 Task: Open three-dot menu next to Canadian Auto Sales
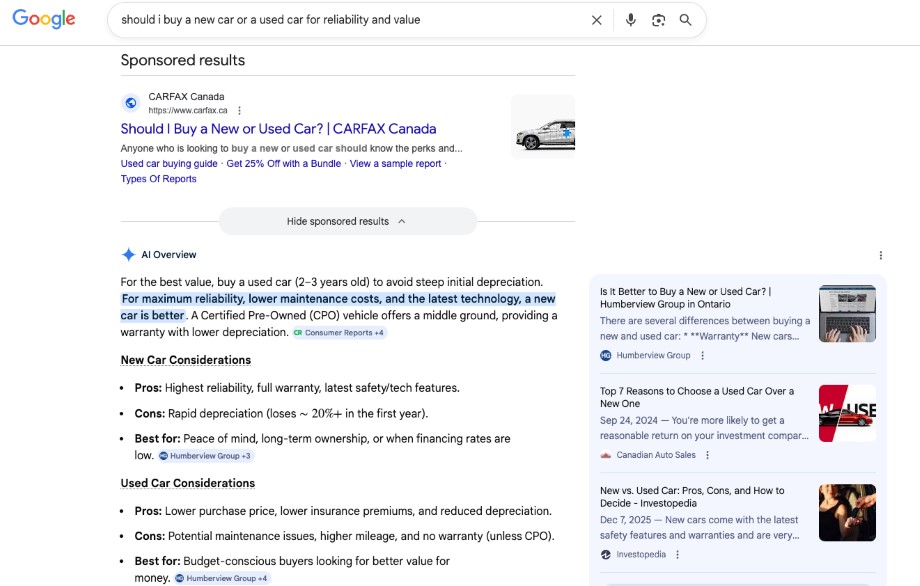click(708, 455)
